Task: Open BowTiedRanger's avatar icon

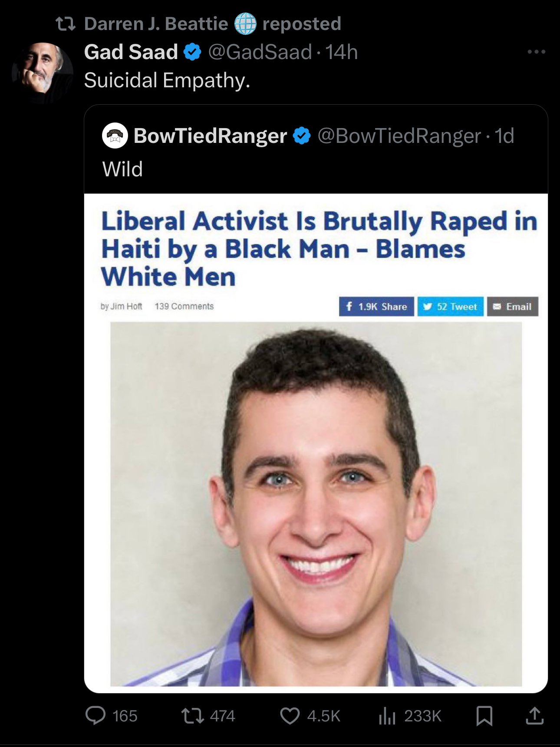Action: tap(115, 136)
